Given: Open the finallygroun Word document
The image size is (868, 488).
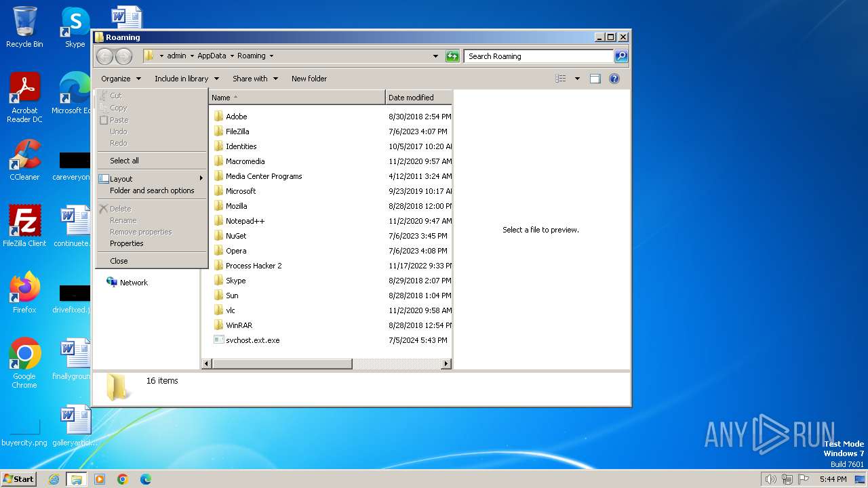Looking at the screenshot, I should pos(73,359).
